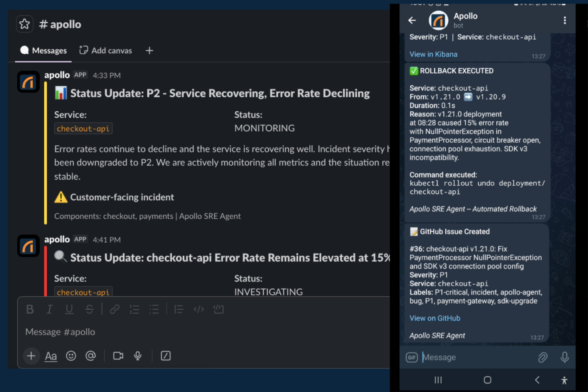
Task: Open Apollo bot title in Telegram header
Action: click(x=465, y=16)
